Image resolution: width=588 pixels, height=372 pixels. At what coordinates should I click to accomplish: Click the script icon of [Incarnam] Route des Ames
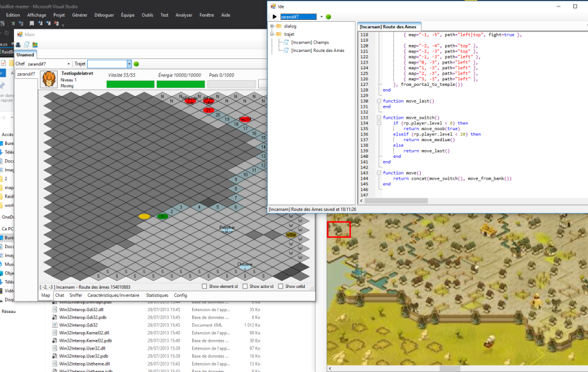point(286,50)
